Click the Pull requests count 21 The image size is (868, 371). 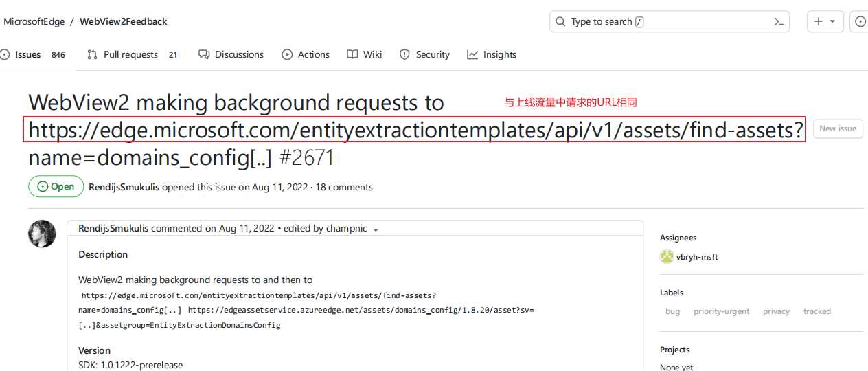point(173,55)
